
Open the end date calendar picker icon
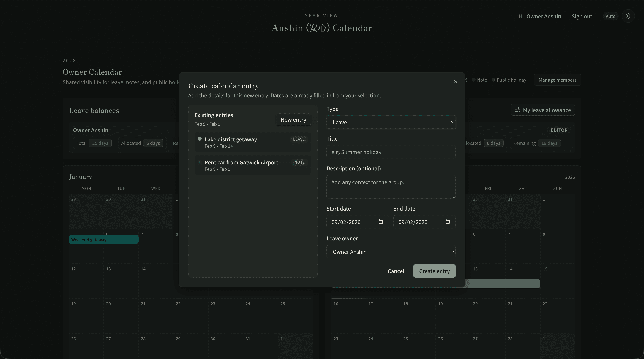(x=447, y=222)
